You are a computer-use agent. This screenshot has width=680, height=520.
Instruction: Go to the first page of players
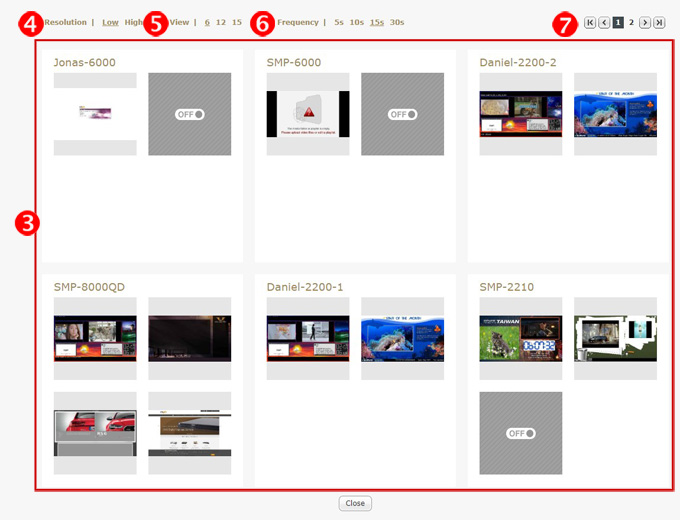(x=590, y=22)
